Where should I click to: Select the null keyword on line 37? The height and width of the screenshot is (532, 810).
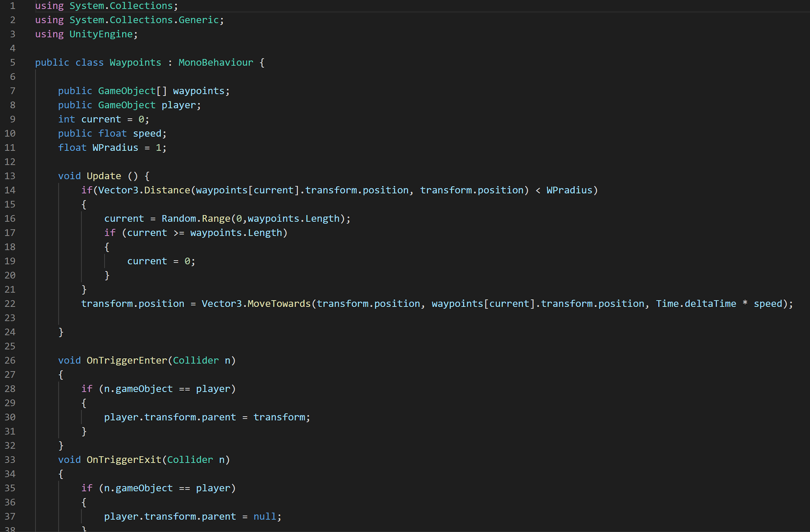(265, 516)
